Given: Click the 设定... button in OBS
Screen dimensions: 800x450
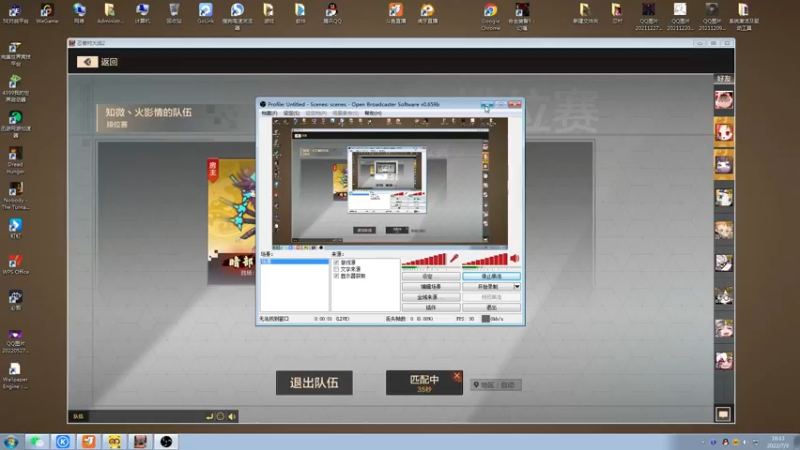Looking at the screenshot, I should pos(431,276).
